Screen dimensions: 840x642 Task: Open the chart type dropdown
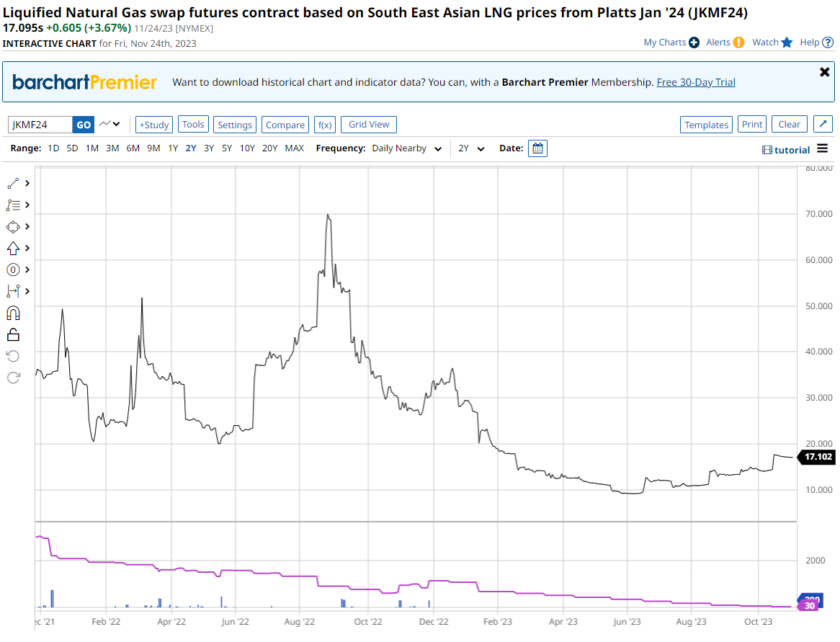[110, 125]
